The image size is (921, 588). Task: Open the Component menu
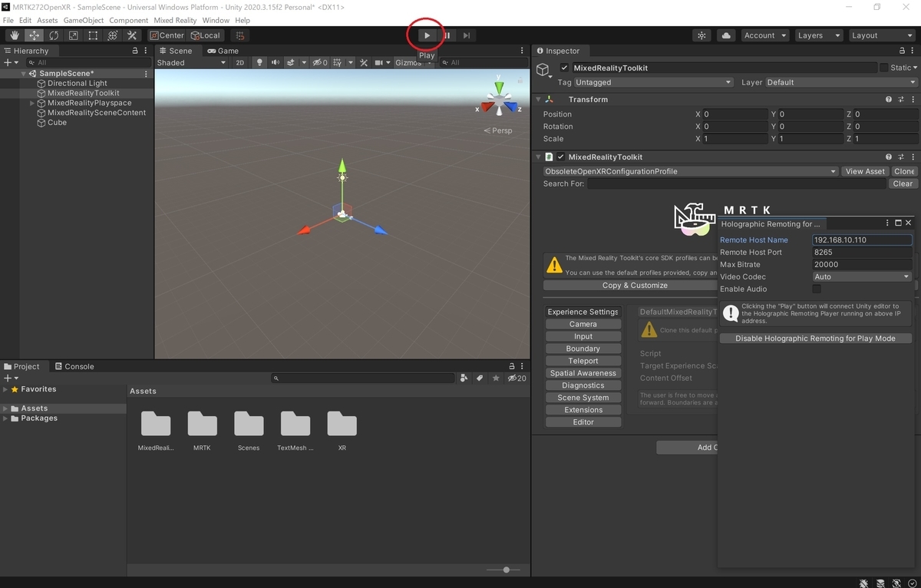pos(129,20)
